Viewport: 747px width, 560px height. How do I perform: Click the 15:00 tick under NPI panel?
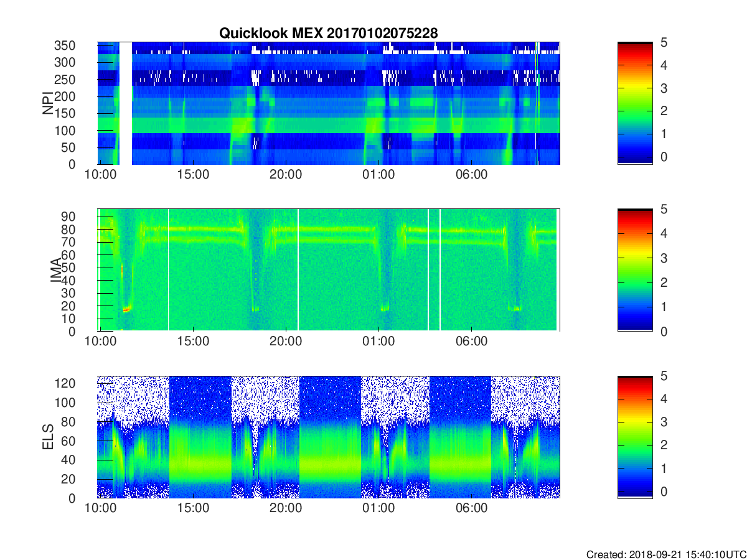click(193, 174)
